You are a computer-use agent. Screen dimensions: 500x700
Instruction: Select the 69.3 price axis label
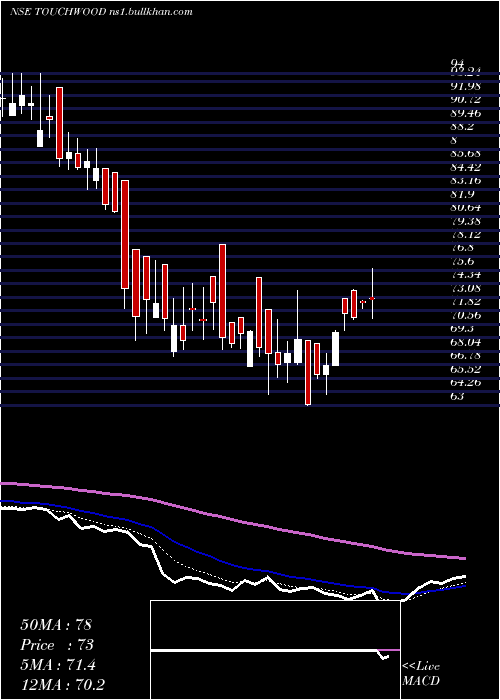462,329
